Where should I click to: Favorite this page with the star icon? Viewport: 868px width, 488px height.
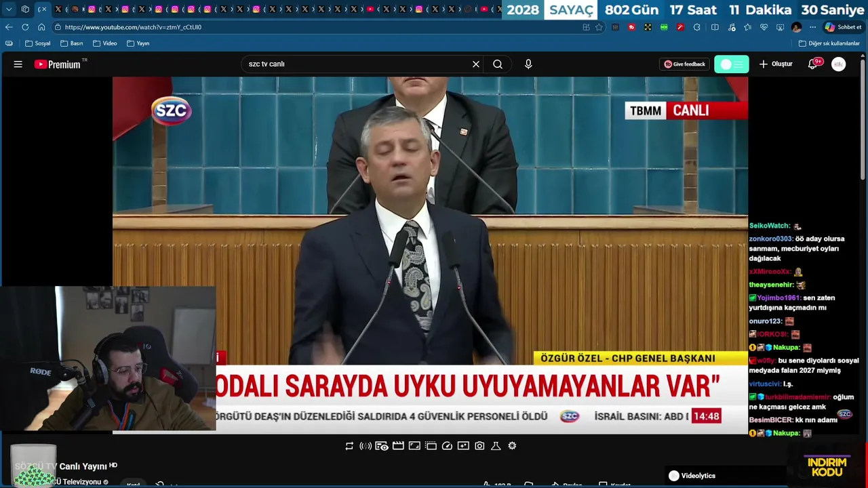coord(599,27)
